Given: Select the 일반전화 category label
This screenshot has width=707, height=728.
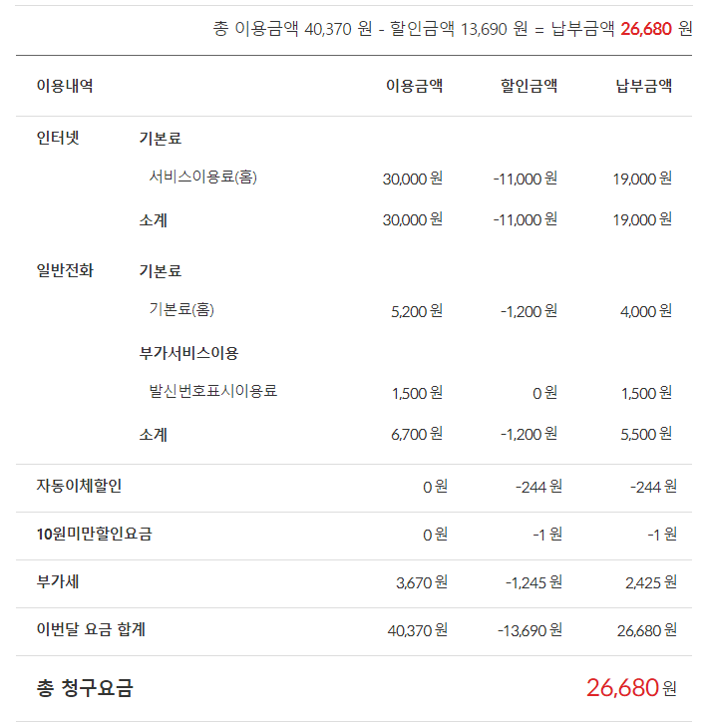Looking at the screenshot, I should pyautogui.click(x=65, y=270).
